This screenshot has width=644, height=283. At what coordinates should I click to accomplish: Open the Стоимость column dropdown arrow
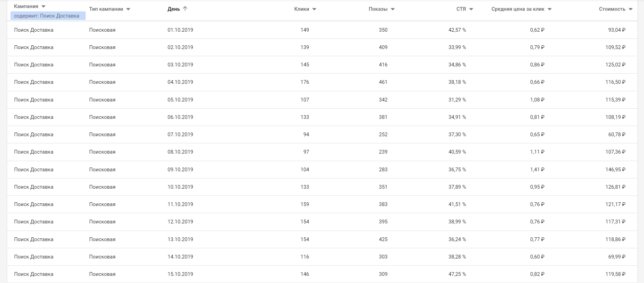(x=630, y=9)
